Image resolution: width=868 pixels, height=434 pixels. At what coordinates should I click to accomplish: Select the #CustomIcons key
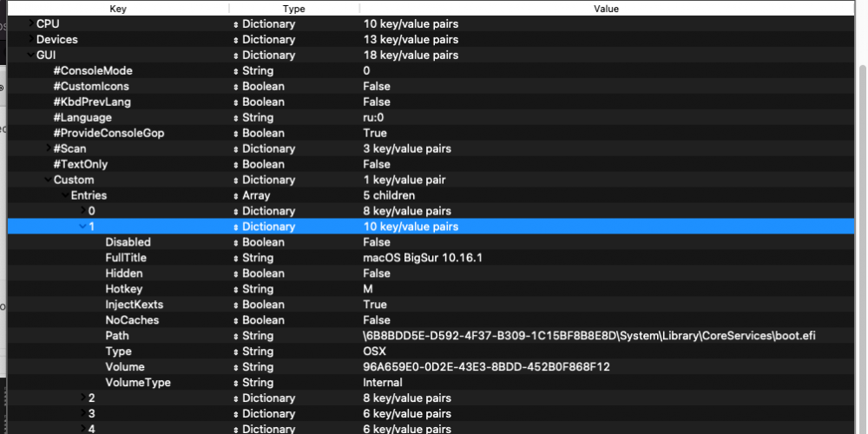[x=91, y=86]
